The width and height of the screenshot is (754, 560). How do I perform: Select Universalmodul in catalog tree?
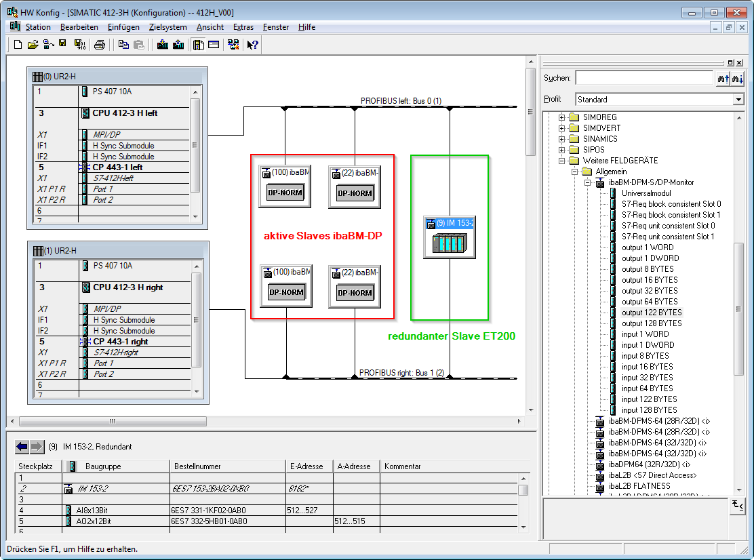tap(646, 193)
